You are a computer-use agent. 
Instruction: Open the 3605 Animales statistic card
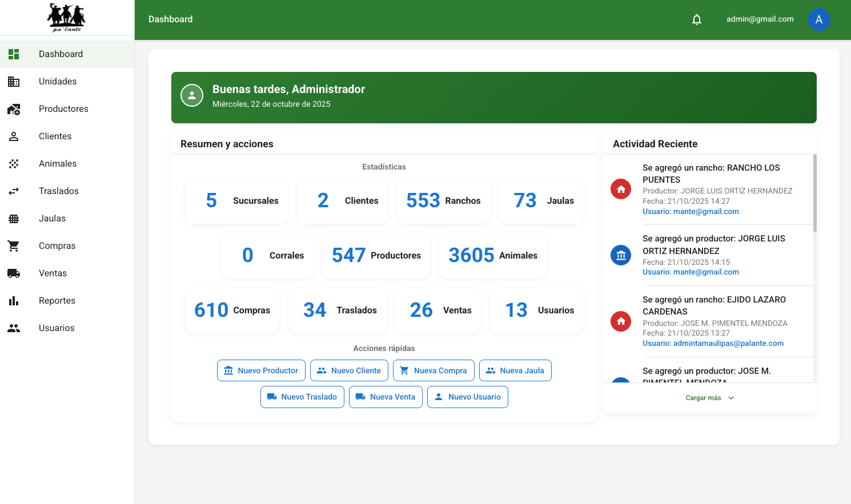point(492,255)
